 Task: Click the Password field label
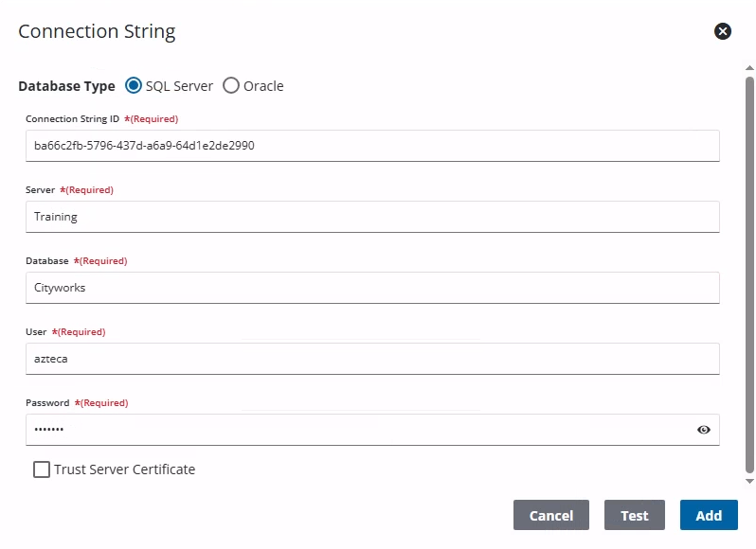pyautogui.click(x=47, y=403)
